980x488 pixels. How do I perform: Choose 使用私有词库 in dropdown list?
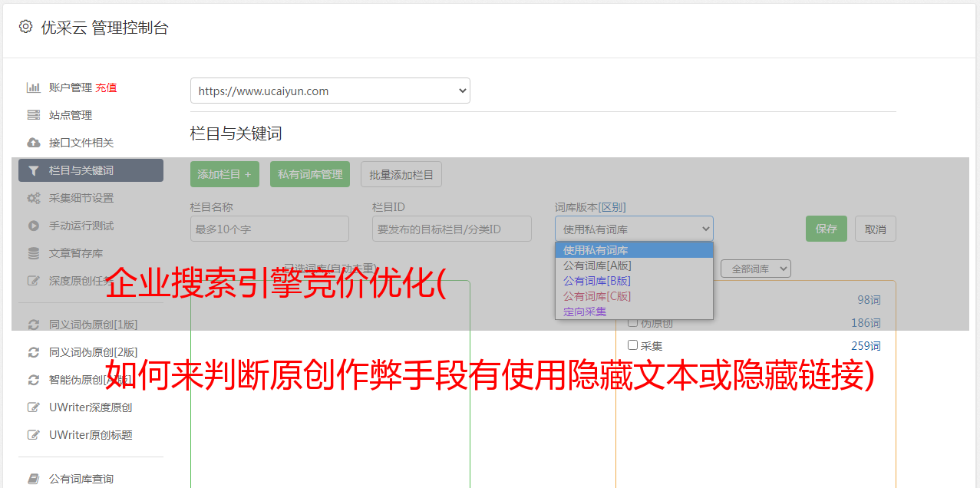634,250
